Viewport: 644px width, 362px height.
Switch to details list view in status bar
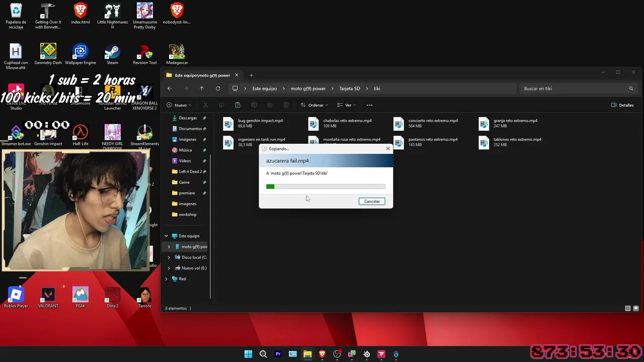(628, 308)
